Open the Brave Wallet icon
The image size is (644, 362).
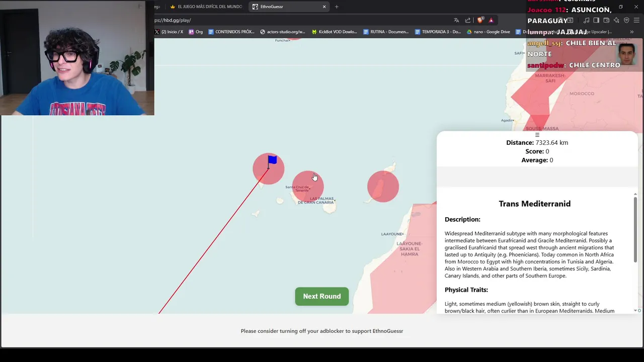606,20
